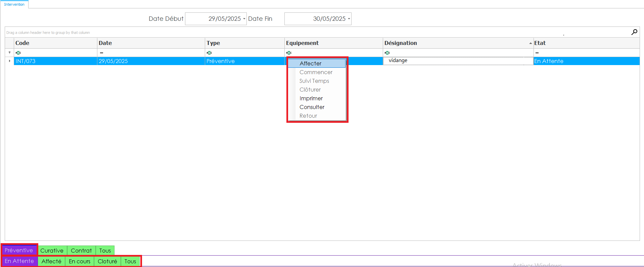
Task: Click the equals filter icon under Etat column
Action: pos(537,53)
